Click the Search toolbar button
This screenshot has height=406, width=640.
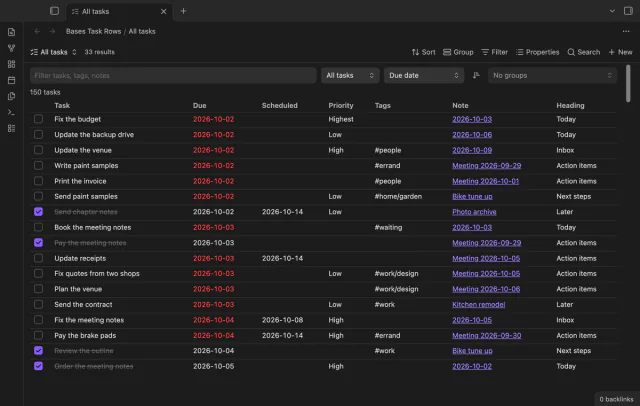584,52
